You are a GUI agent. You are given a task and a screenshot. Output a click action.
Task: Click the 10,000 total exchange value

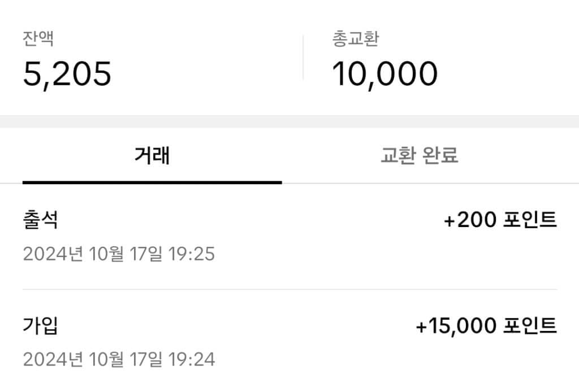click(x=384, y=71)
